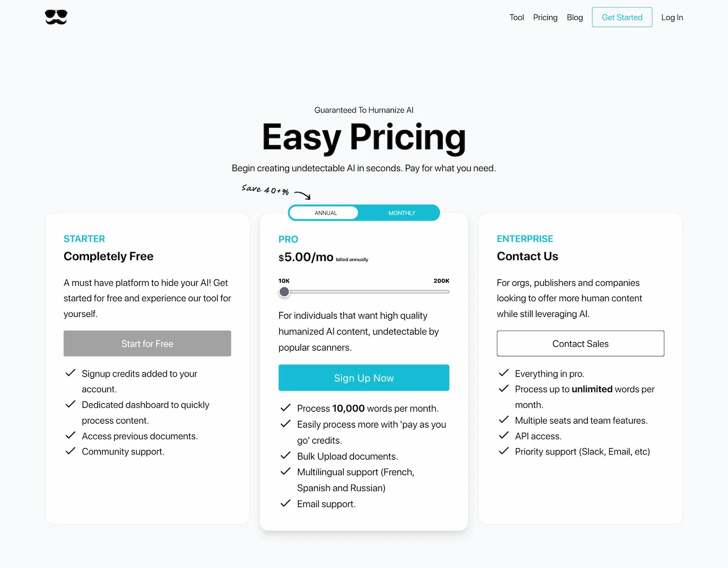This screenshot has width=728, height=568.
Task: Click Start for Free button
Action: click(147, 343)
